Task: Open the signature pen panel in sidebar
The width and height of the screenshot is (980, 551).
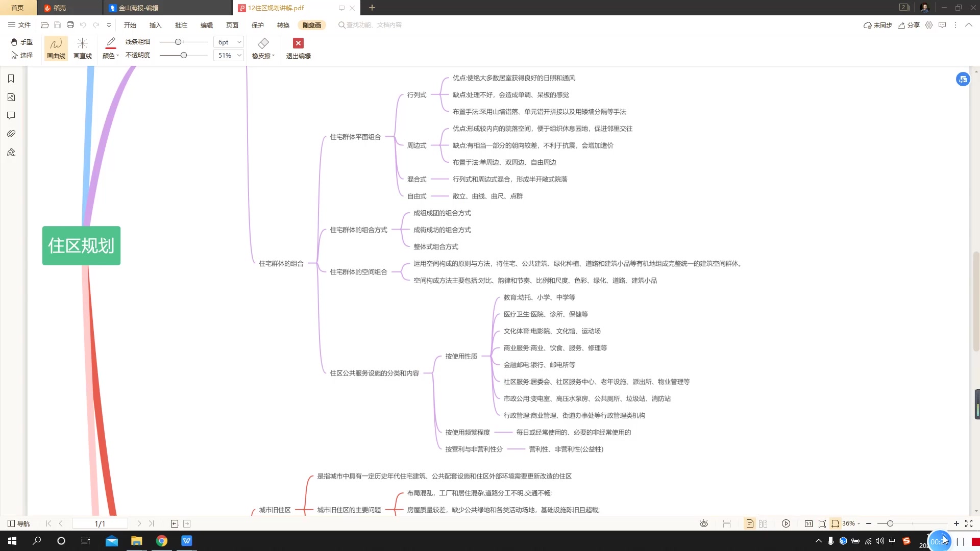Action: pos(11,152)
